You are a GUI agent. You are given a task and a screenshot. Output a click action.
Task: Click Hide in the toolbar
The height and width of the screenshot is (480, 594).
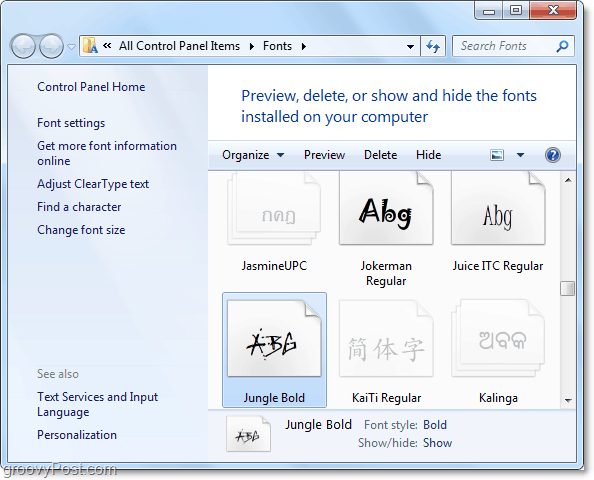point(428,155)
